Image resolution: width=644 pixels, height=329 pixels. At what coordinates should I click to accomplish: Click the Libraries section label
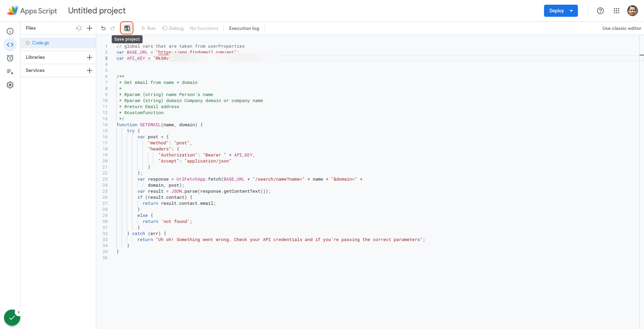click(35, 57)
